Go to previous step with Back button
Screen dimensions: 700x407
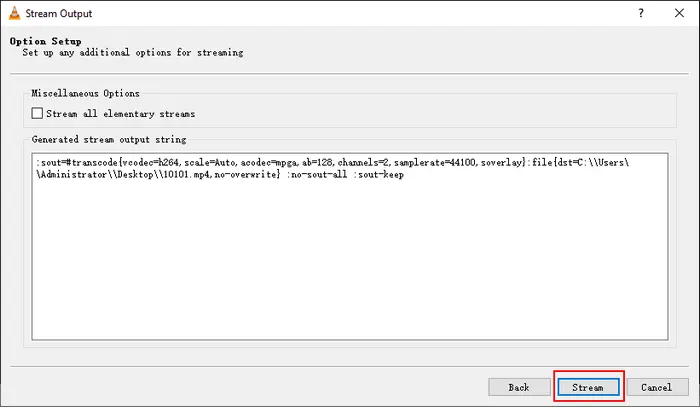pyautogui.click(x=519, y=387)
